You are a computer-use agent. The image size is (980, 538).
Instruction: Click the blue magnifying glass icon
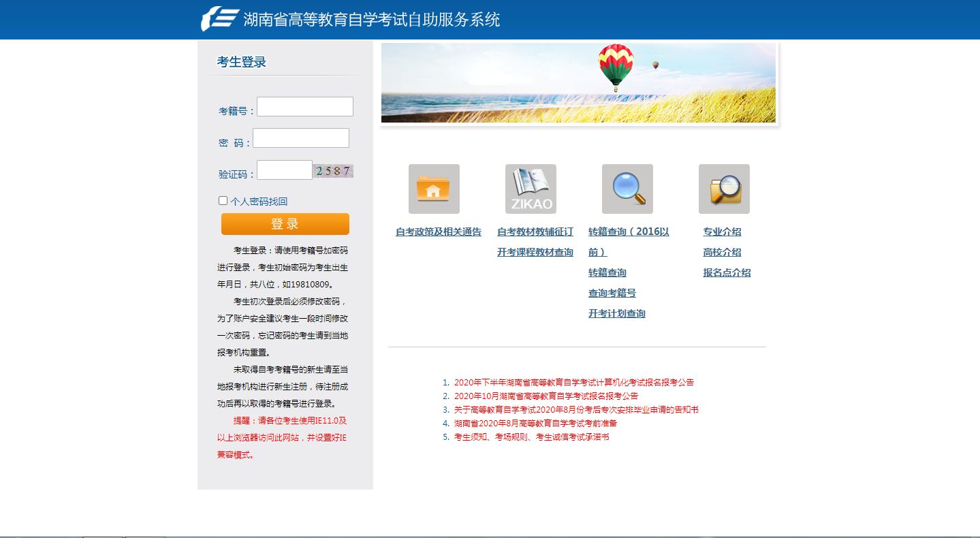pos(627,189)
